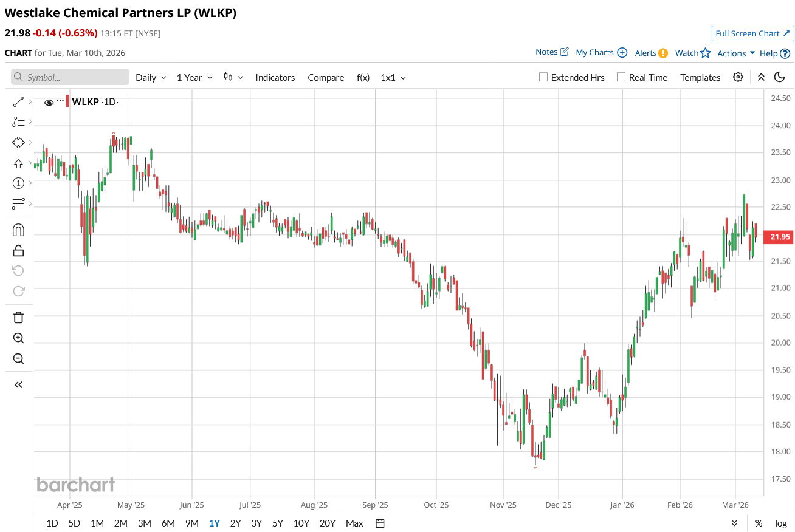This screenshot has height=532, width=795.
Task: Select the arrow marker tool
Action: (x=18, y=163)
